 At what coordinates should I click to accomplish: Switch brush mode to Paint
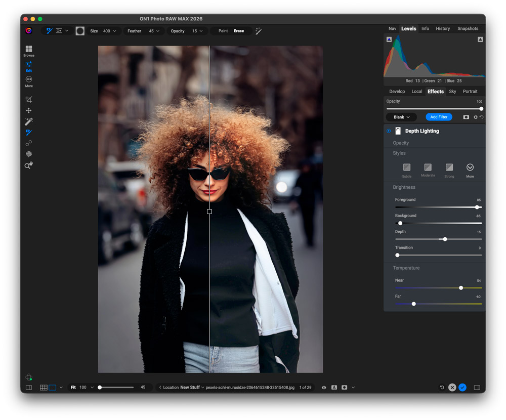point(223,31)
